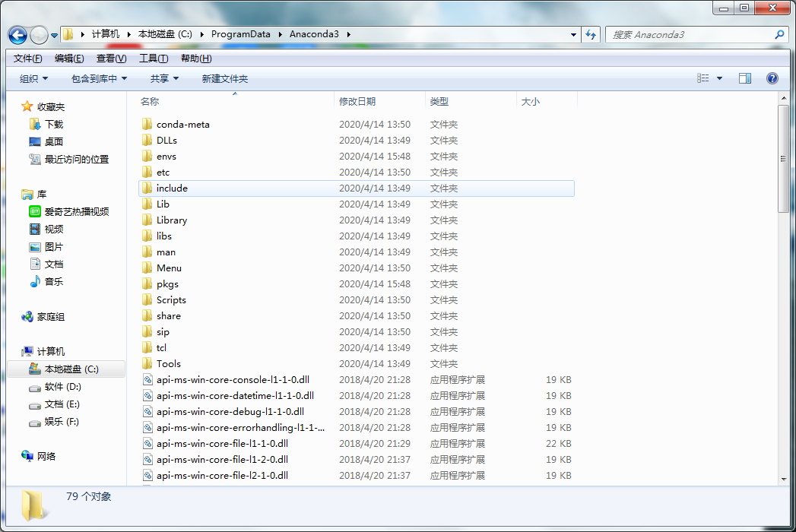Open the 编辑(E) menu

tap(69, 59)
